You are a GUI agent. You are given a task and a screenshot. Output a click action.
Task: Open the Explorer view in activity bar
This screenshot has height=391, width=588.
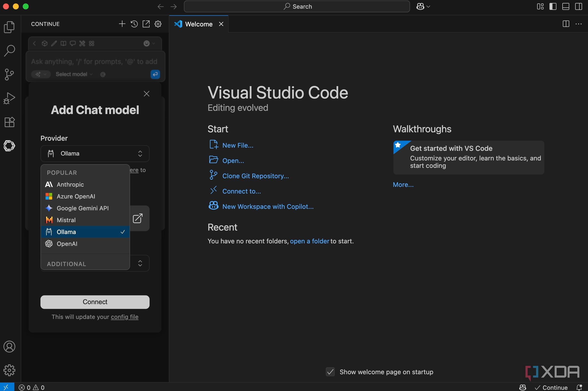tap(9, 27)
